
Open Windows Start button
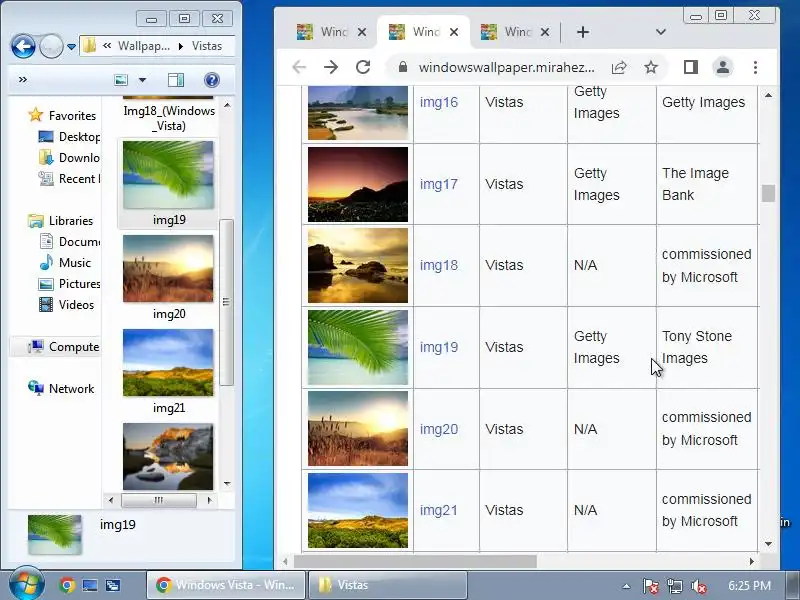coord(26,584)
